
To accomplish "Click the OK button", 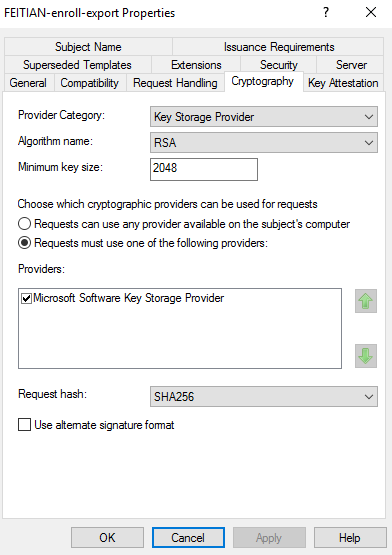I will coord(107,538).
